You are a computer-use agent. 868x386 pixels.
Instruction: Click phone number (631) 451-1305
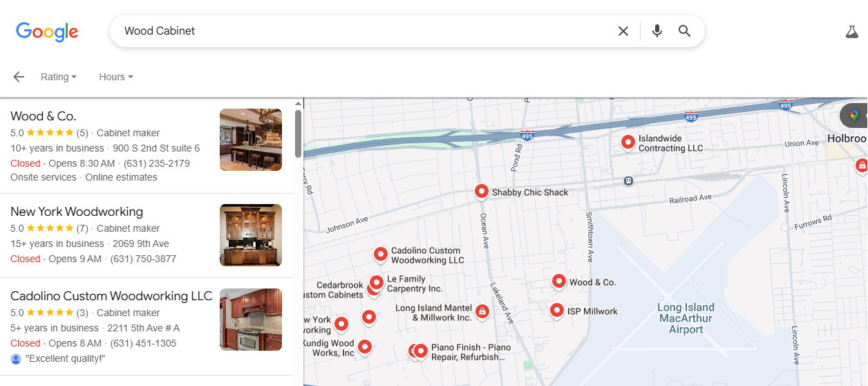click(143, 343)
